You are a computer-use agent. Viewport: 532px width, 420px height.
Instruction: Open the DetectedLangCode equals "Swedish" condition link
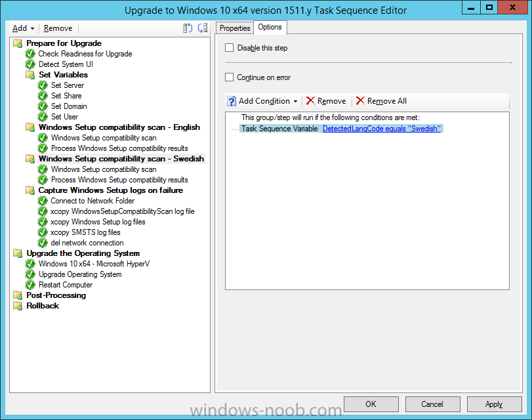tap(382, 129)
